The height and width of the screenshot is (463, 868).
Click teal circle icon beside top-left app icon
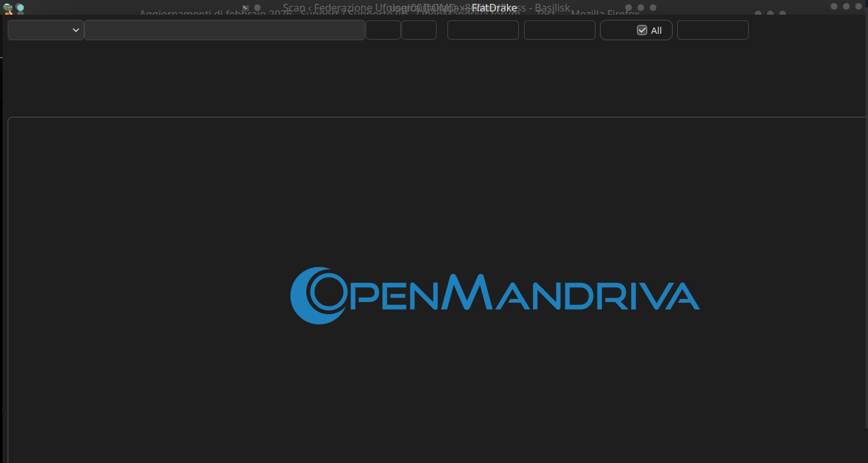pos(20,8)
